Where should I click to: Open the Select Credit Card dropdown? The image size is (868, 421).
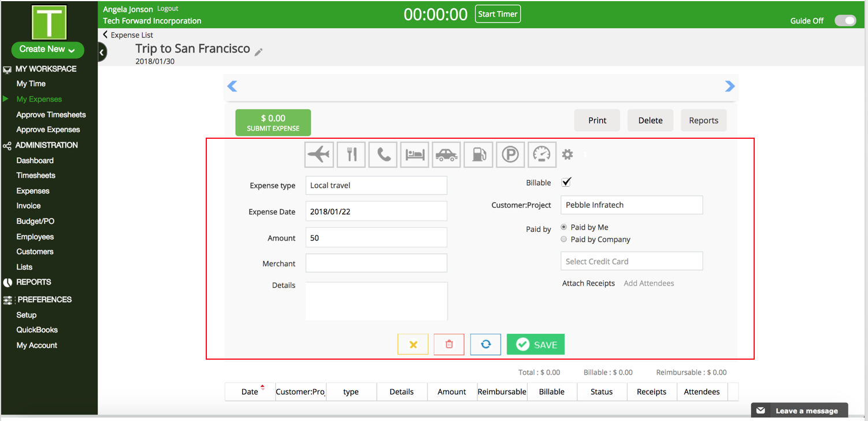[x=632, y=261]
